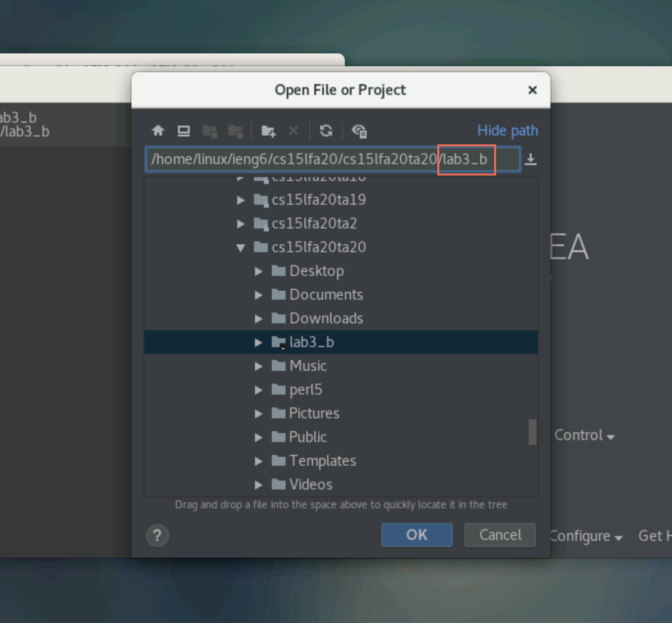Viewport: 672px width, 623px height.
Task: Toggle show hidden files and directories icon
Action: pyautogui.click(x=359, y=131)
